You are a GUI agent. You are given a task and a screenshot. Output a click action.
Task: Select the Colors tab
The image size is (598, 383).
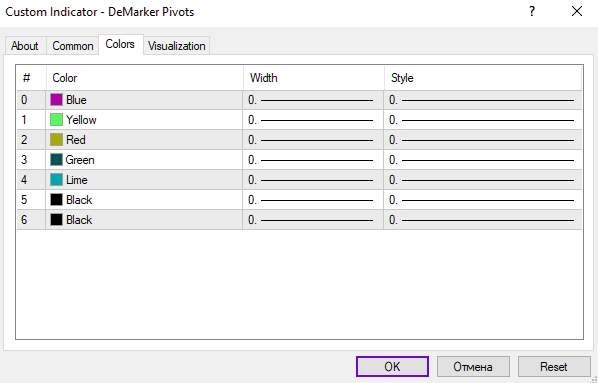coord(120,44)
